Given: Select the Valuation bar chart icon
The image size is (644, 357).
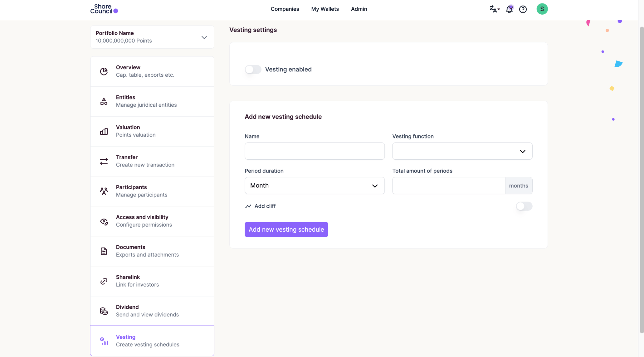Looking at the screenshot, I should (x=104, y=131).
